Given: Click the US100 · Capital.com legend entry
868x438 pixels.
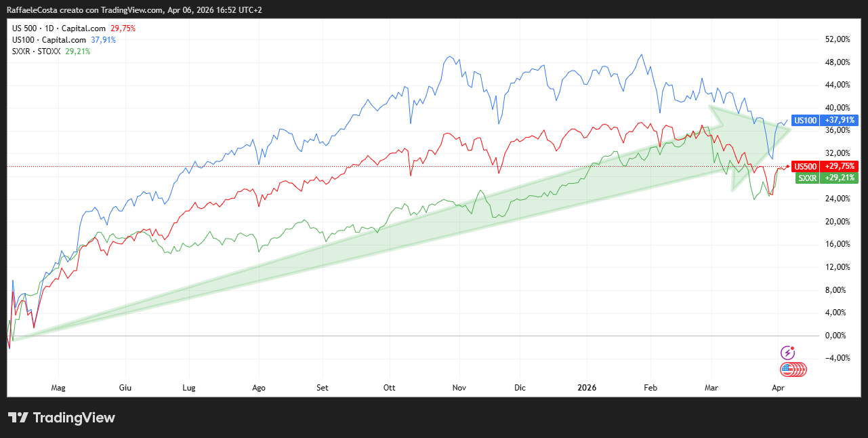Looking at the screenshot, I should click(50, 40).
